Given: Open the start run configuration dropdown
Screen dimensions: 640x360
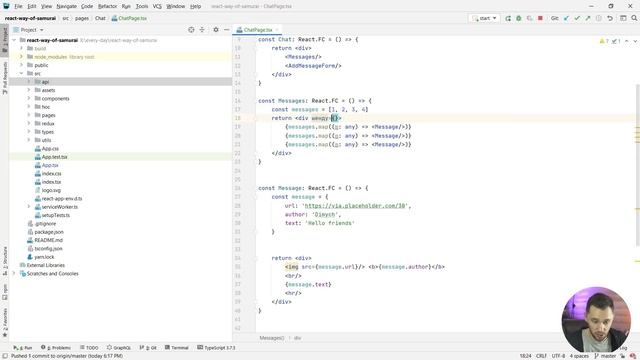Looking at the screenshot, I should coord(484,18).
